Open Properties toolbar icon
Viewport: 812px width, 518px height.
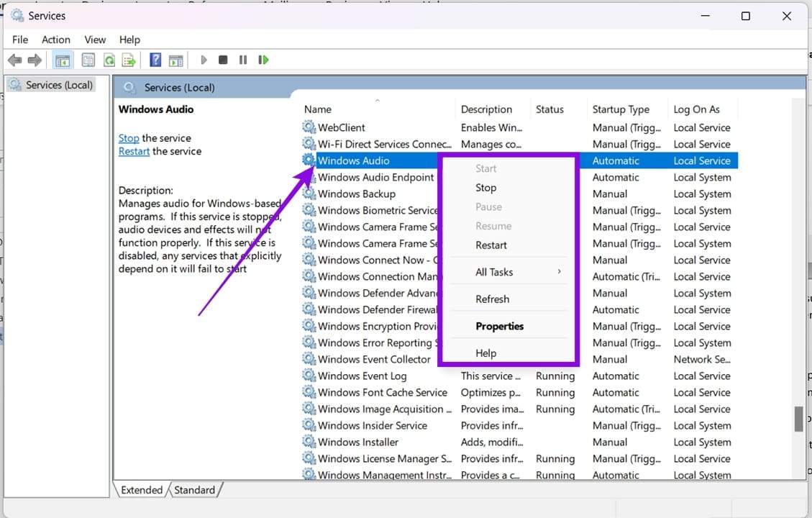[x=88, y=60]
